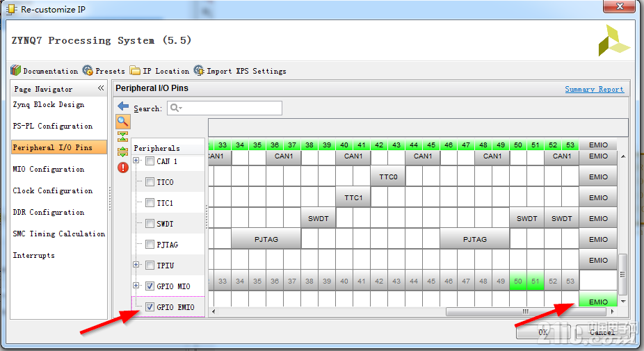Click the EMIO cell in TTC0 row
Screen dimensions: 644x351
click(598, 177)
